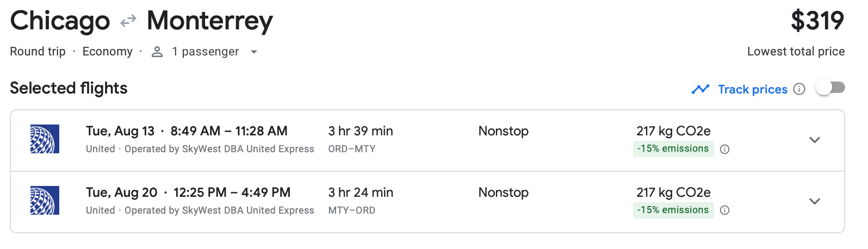
Task: Click the round-trip swap arrows icon
Action: 128,21
